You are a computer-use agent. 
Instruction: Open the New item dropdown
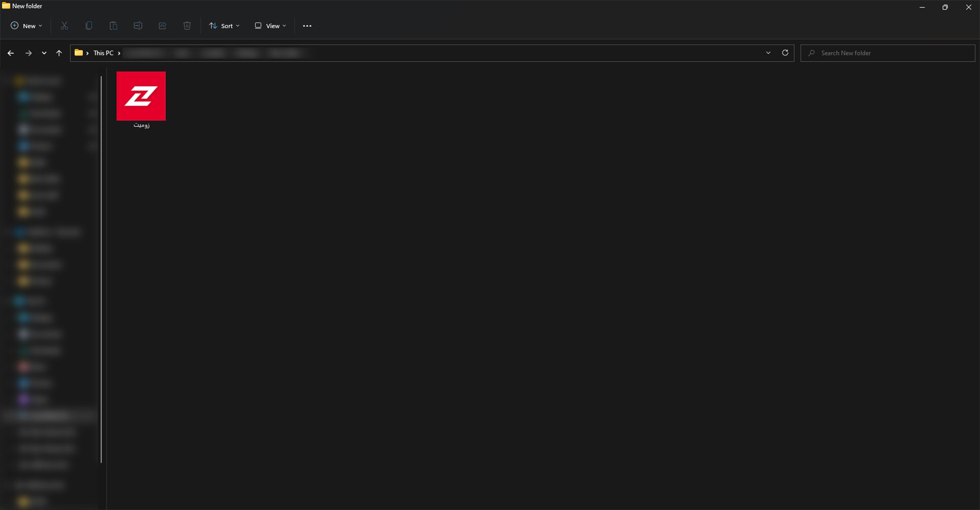tap(27, 26)
